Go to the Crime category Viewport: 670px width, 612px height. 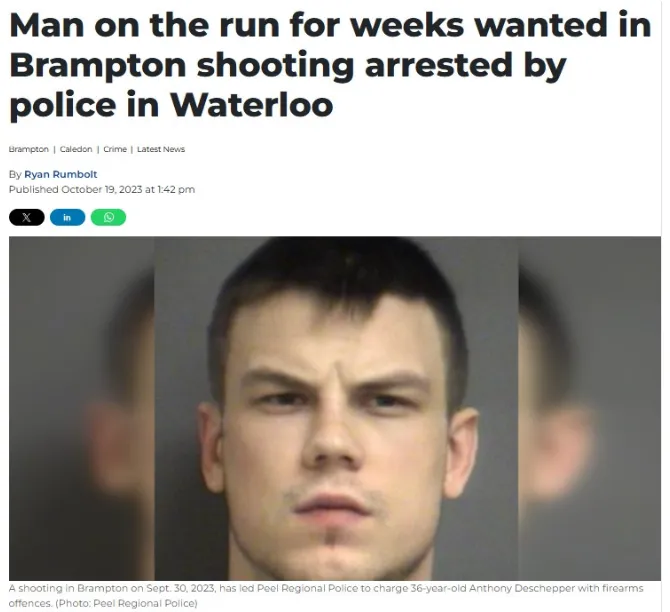click(115, 149)
